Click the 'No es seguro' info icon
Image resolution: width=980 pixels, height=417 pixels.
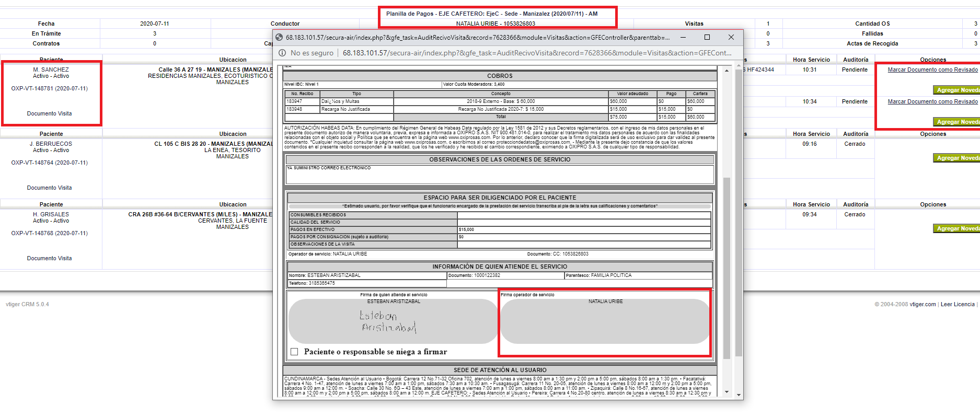282,53
